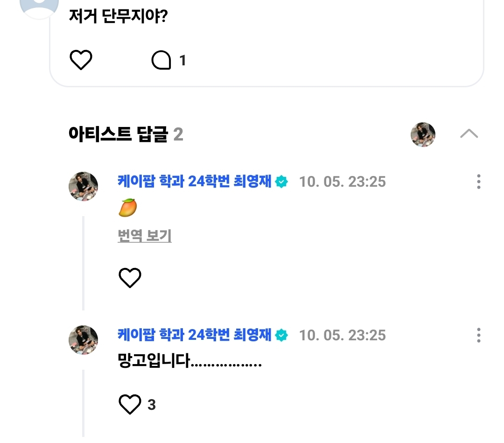The width and height of the screenshot is (504, 443).
Task: Open the artist name on the 망고입니다 reply
Action: coord(195,335)
